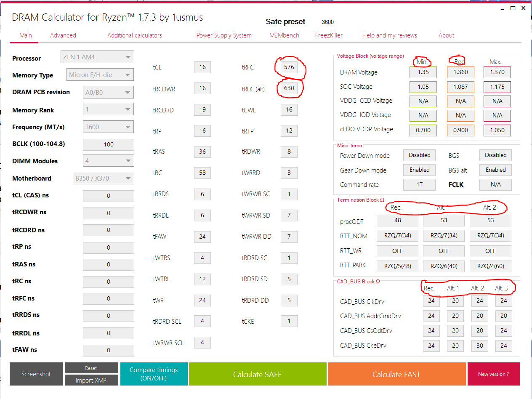
Task: Click the tCL (CAS) ns input field
Action: pos(109,196)
